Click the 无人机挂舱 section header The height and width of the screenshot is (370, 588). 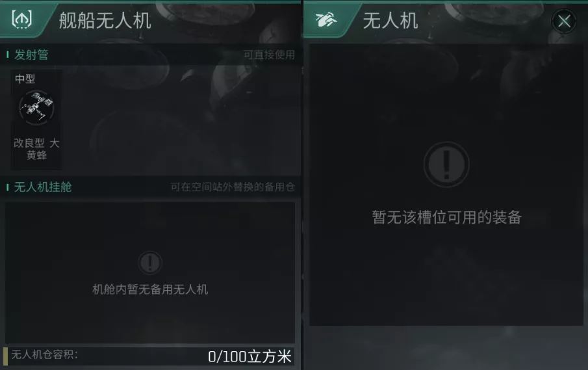pos(43,187)
